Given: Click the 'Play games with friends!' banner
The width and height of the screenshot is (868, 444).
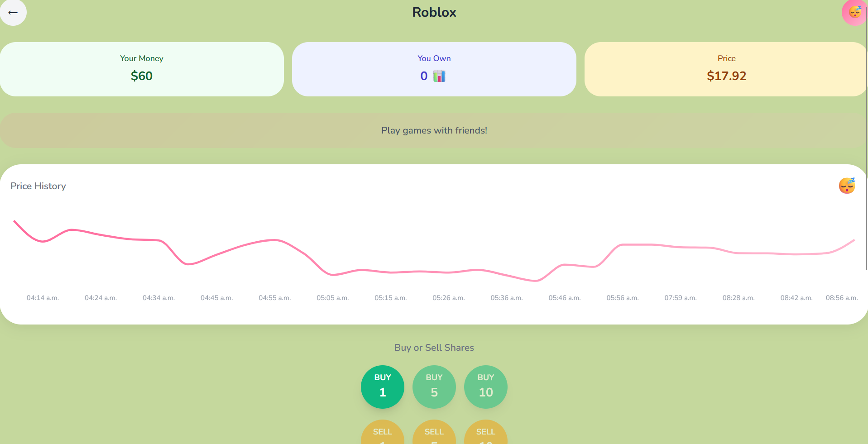Looking at the screenshot, I should pyautogui.click(x=434, y=130).
